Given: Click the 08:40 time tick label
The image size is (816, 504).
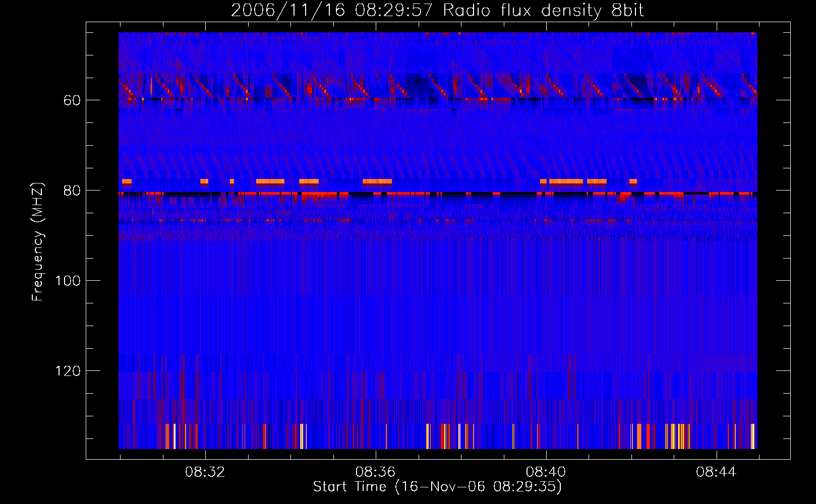Looking at the screenshot, I should pos(546,472).
